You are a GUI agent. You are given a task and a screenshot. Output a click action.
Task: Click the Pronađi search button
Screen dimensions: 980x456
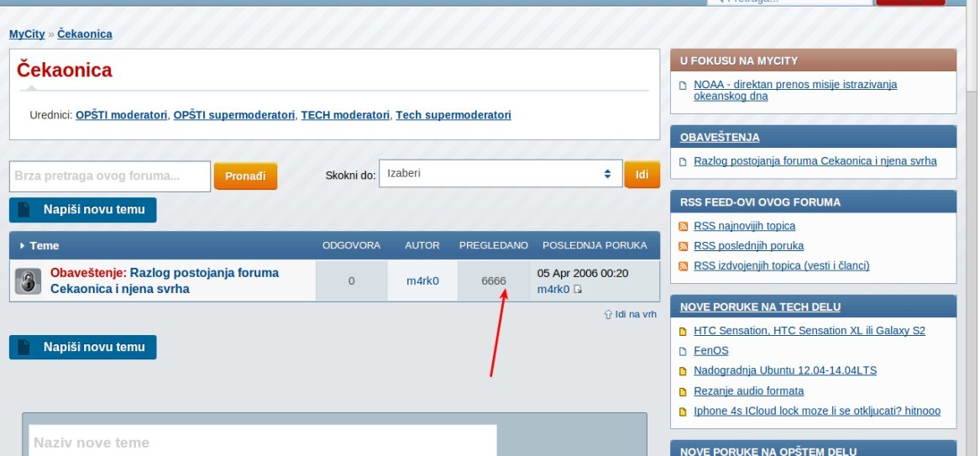pyautogui.click(x=245, y=176)
